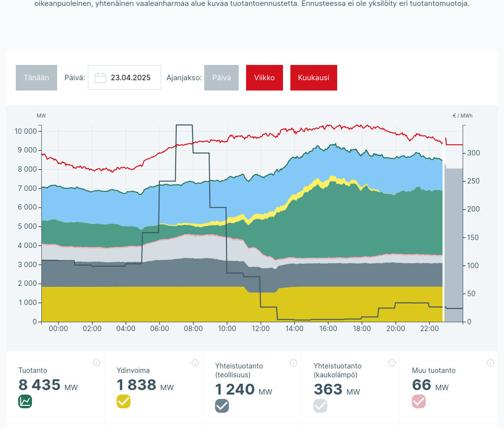Image resolution: width=504 pixels, height=428 pixels.
Task: Open the date picker showing 23.04.2025
Action: coord(130,78)
